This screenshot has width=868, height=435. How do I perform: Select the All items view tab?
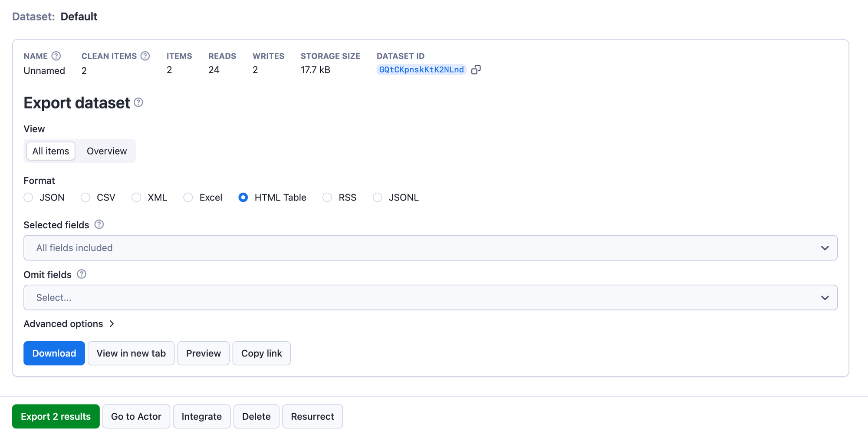click(50, 151)
